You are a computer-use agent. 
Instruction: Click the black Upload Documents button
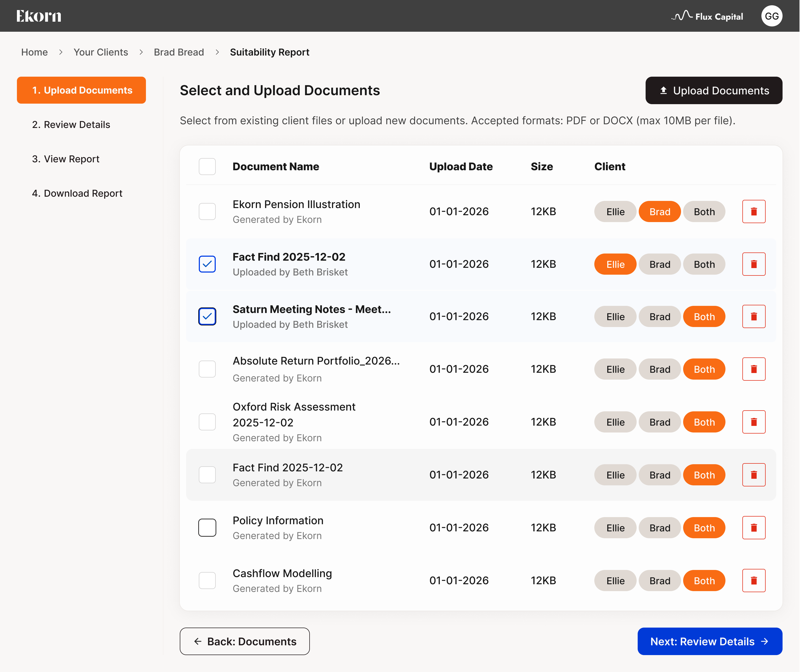click(x=714, y=91)
